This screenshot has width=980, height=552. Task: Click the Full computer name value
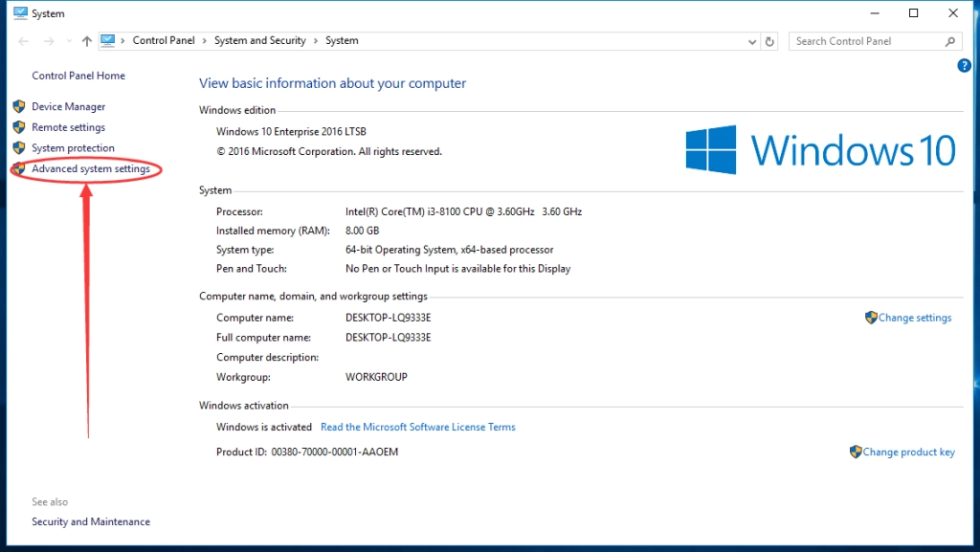click(389, 338)
